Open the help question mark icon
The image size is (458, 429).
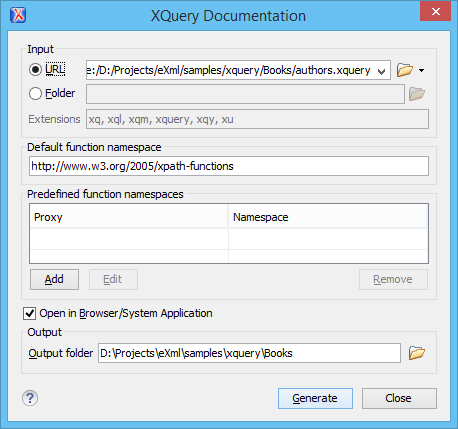30,398
